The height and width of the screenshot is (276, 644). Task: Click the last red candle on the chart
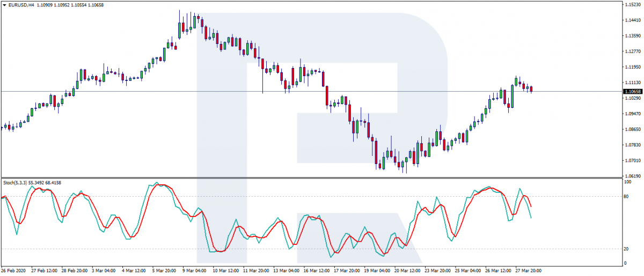coord(531,89)
